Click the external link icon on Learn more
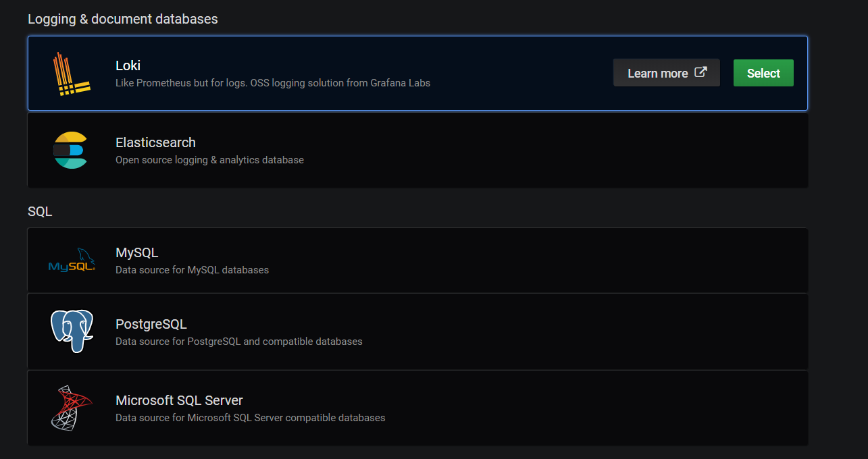The width and height of the screenshot is (868, 459). point(701,72)
